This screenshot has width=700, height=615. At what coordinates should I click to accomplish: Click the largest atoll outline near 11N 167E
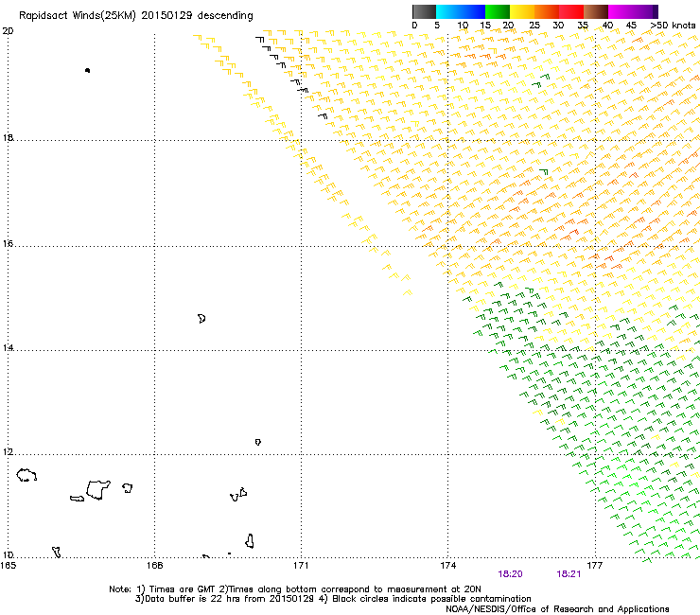[x=98, y=490]
